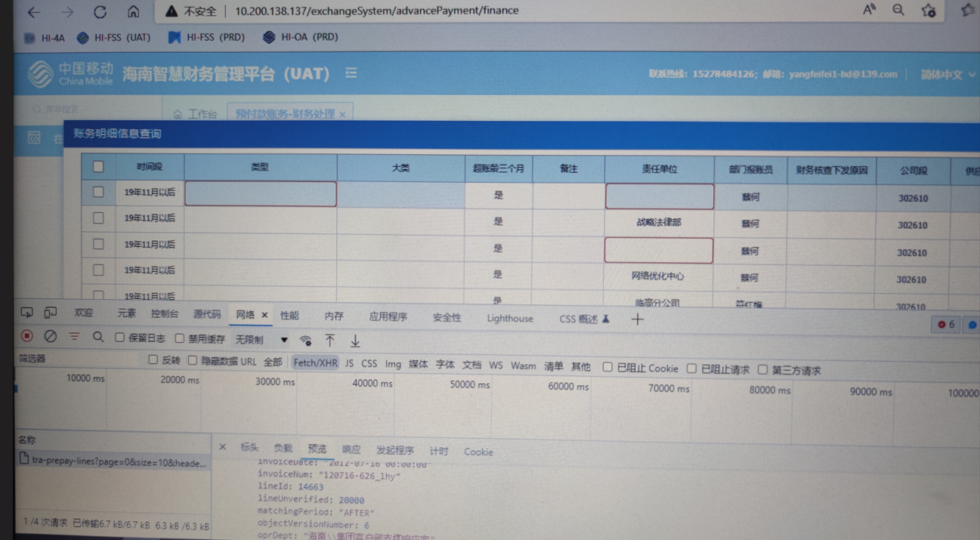Click the plus icon to add DevTools tool
This screenshot has width=980, height=540.
(x=638, y=319)
